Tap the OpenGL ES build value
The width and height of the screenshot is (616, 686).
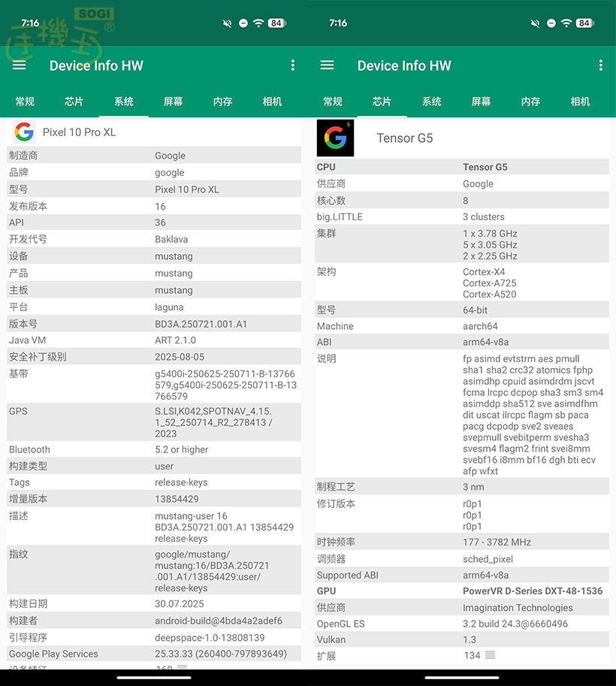(x=515, y=624)
